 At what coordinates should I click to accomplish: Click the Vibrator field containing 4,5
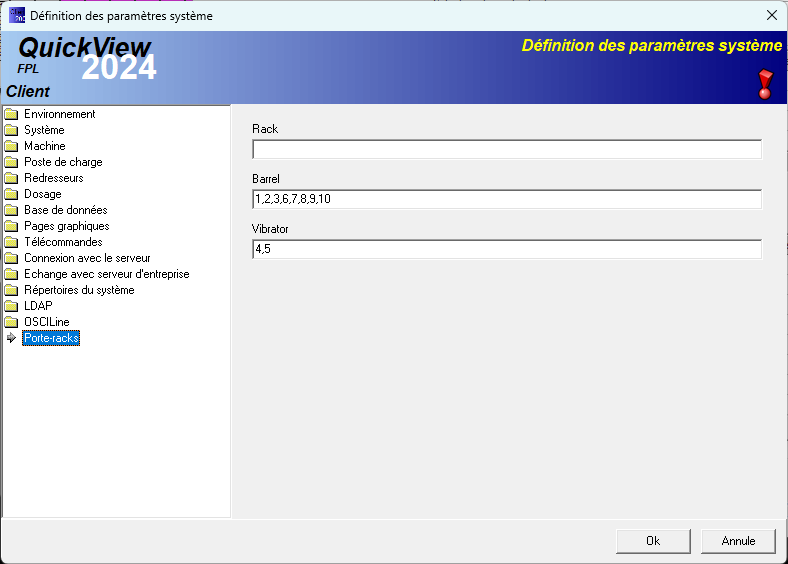(x=507, y=249)
